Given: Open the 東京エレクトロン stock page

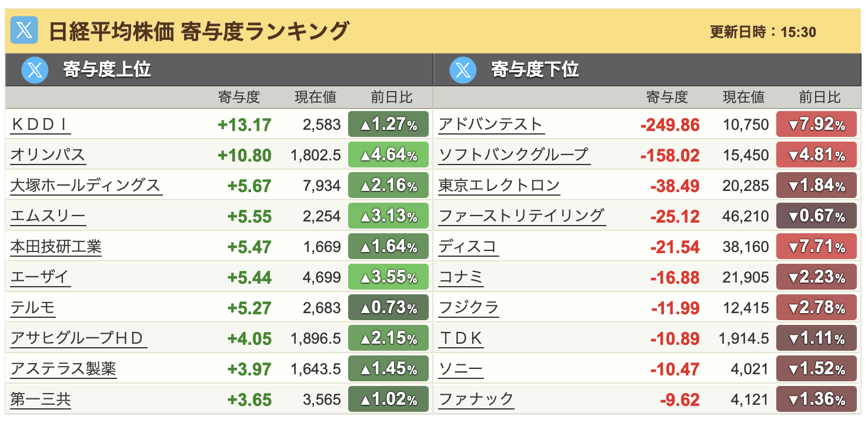Looking at the screenshot, I should point(499,186).
